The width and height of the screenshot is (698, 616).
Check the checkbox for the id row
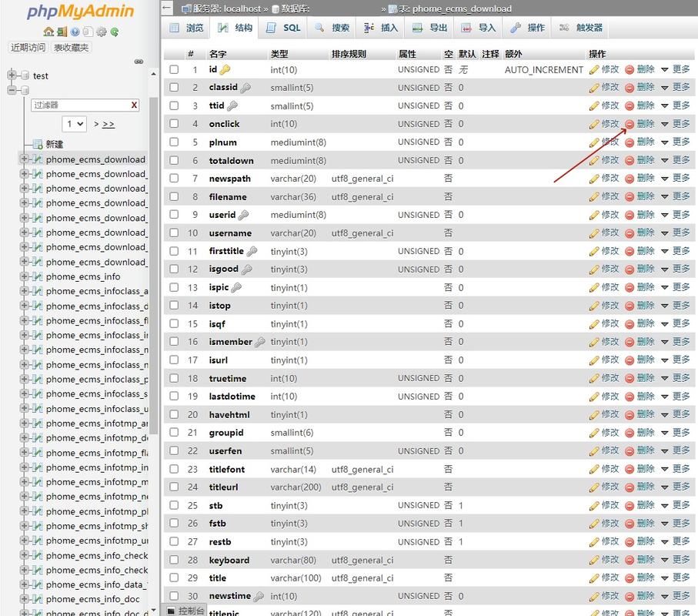click(174, 69)
